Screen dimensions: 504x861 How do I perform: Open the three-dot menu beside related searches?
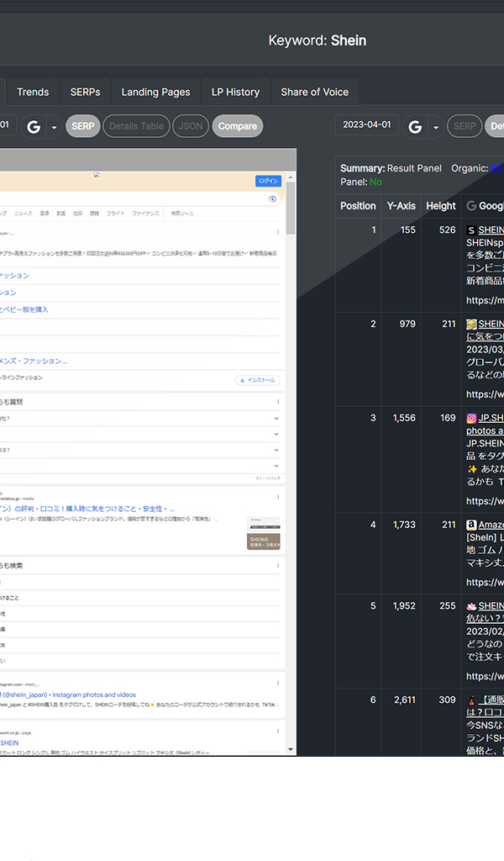tap(278, 565)
